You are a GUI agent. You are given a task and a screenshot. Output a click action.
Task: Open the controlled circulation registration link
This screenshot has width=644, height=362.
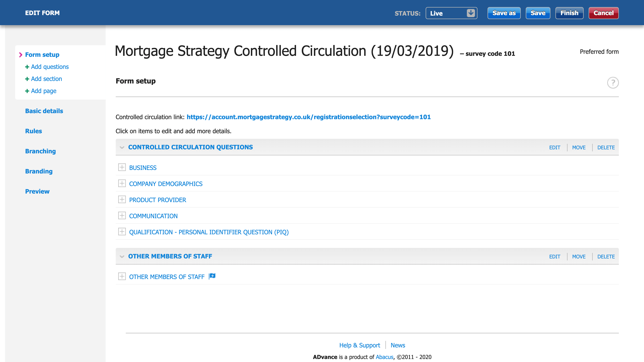coord(309,117)
